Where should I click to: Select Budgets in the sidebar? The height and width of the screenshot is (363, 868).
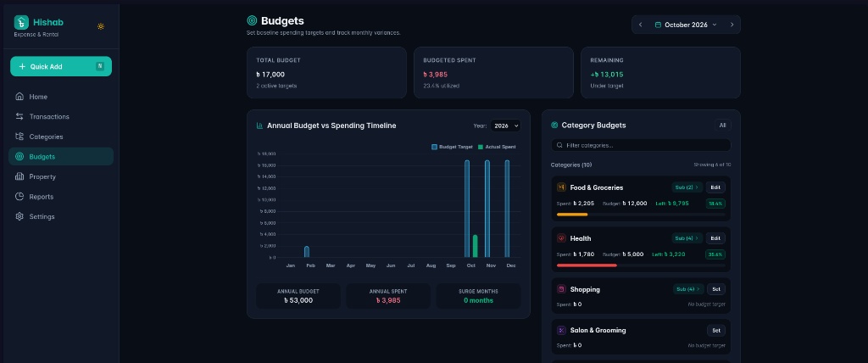[61, 156]
